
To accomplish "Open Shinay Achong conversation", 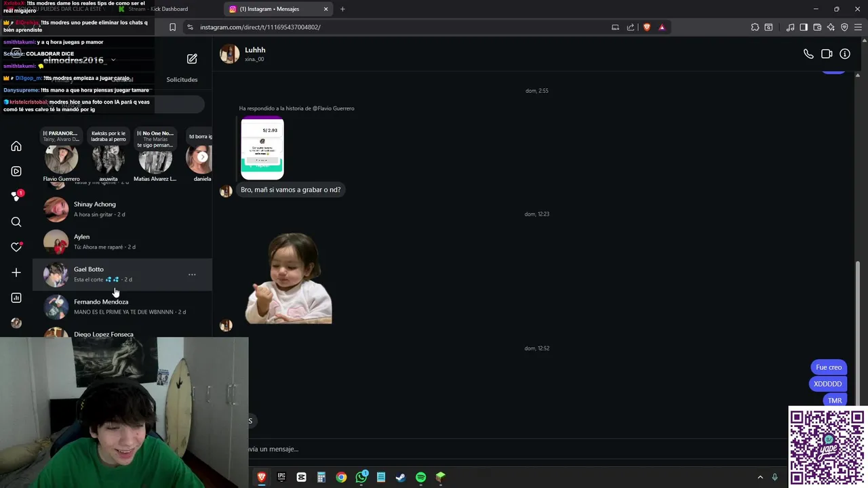I will (122, 209).
